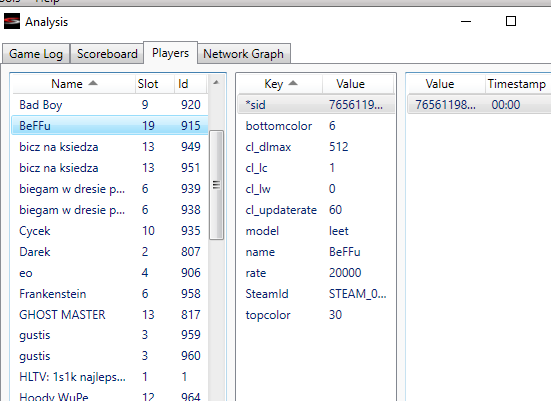The image size is (551, 401).
Task: Select the topcolor key row
Action: pos(316,315)
